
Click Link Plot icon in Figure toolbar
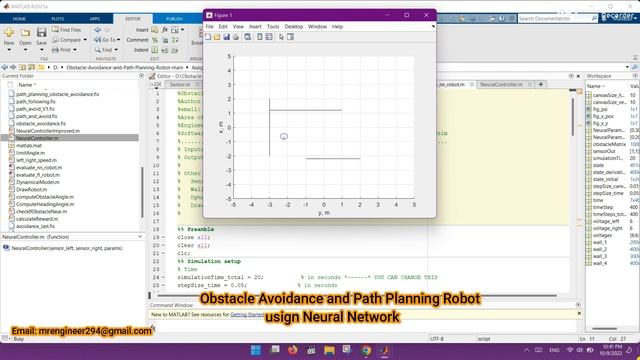click(248, 37)
